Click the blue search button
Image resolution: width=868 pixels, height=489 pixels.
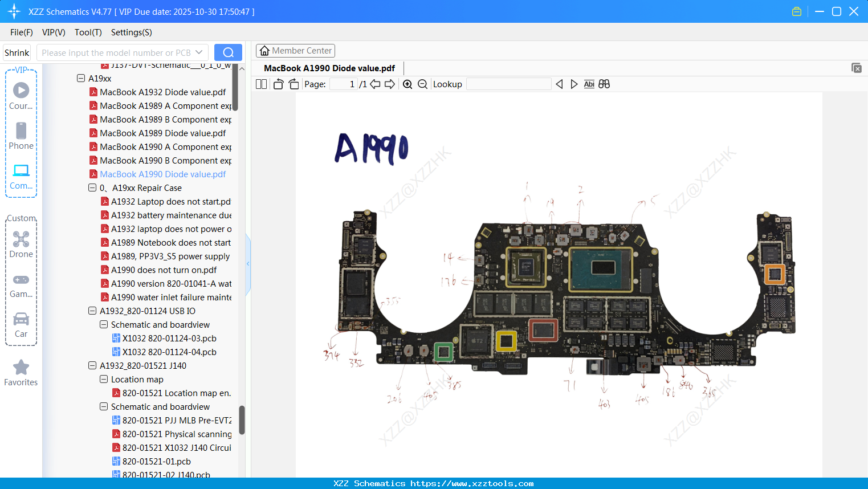(x=228, y=52)
